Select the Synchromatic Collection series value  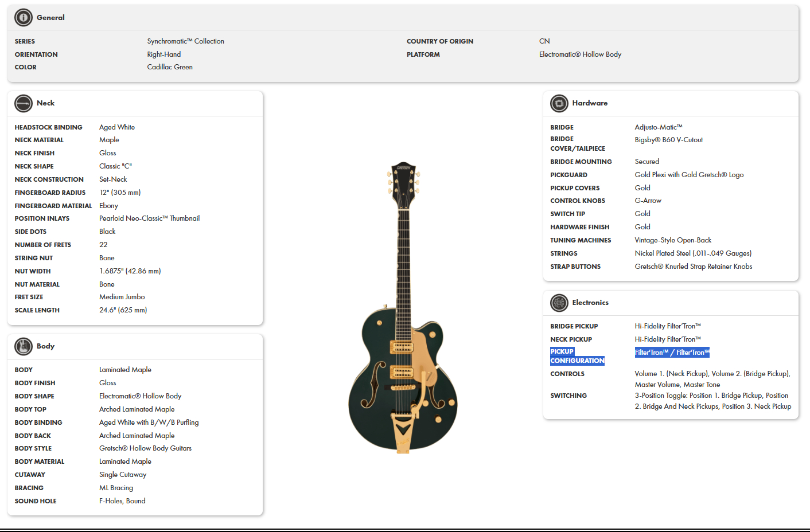pyautogui.click(x=184, y=41)
